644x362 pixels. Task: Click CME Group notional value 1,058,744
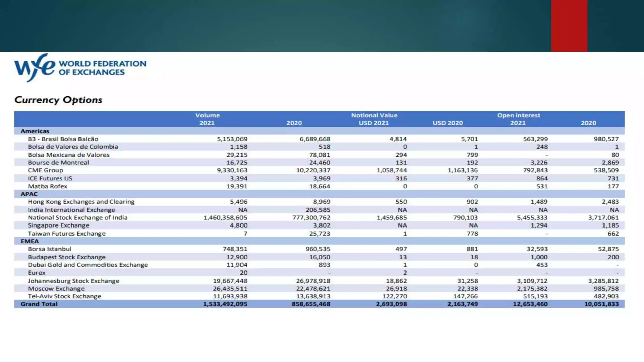tap(392, 170)
